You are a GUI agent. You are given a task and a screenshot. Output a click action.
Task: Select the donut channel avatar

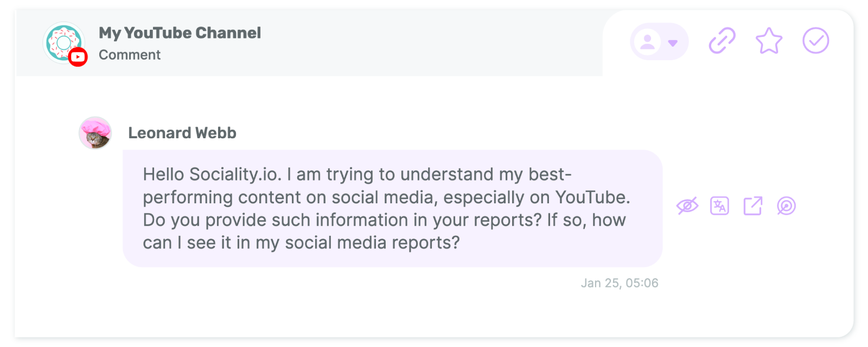coord(64,42)
